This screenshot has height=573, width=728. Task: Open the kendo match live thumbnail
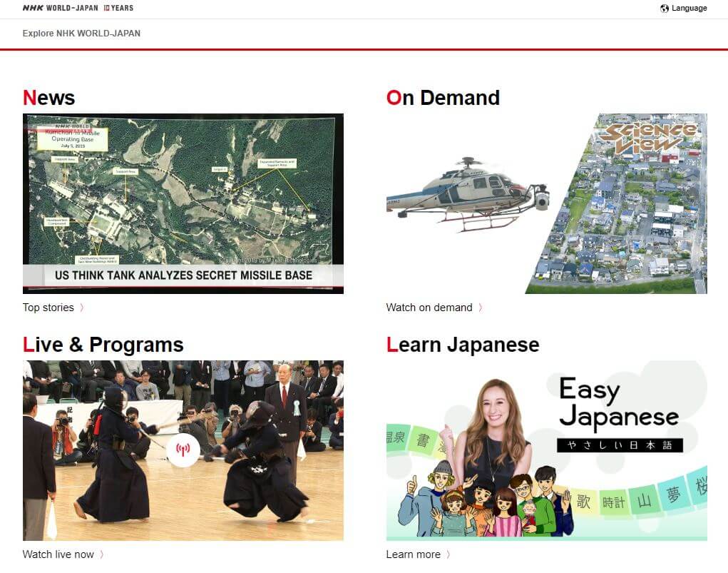[x=183, y=450]
